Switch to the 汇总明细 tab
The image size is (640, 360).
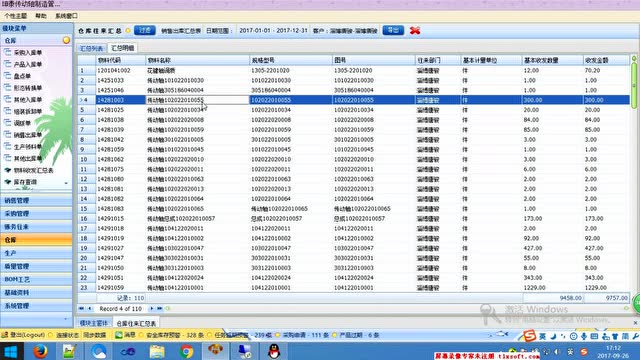coord(122,48)
